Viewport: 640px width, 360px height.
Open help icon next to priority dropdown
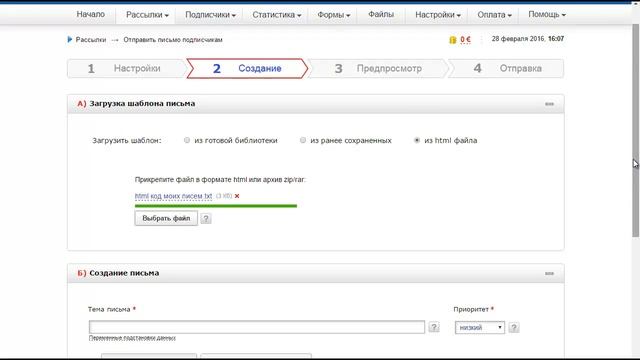coord(514,327)
